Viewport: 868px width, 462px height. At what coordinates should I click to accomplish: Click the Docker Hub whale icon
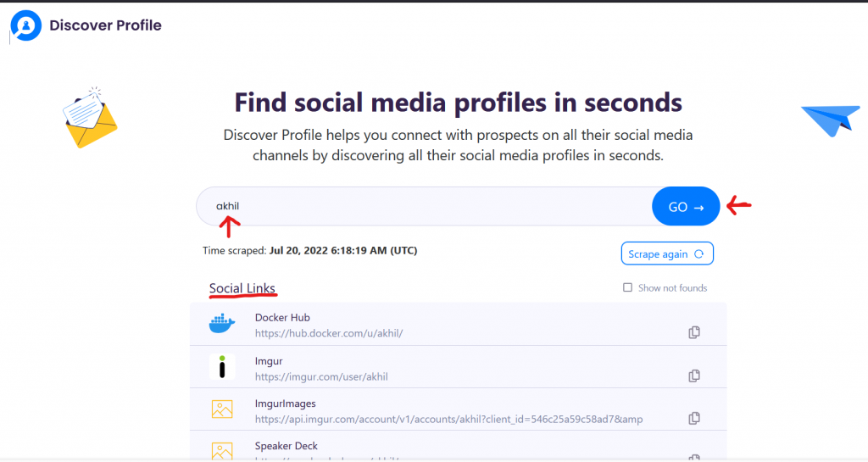(222, 324)
